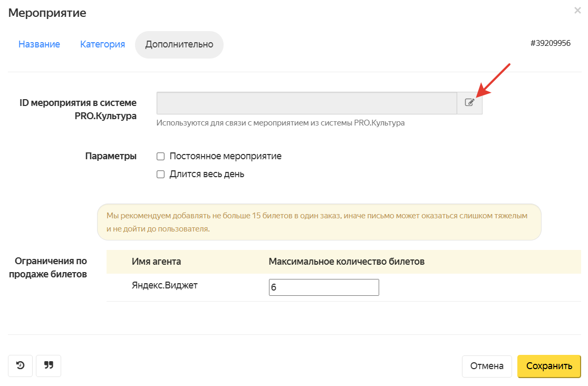Click the Ограничения по продаже билетов label

pyautogui.click(x=51, y=267)
